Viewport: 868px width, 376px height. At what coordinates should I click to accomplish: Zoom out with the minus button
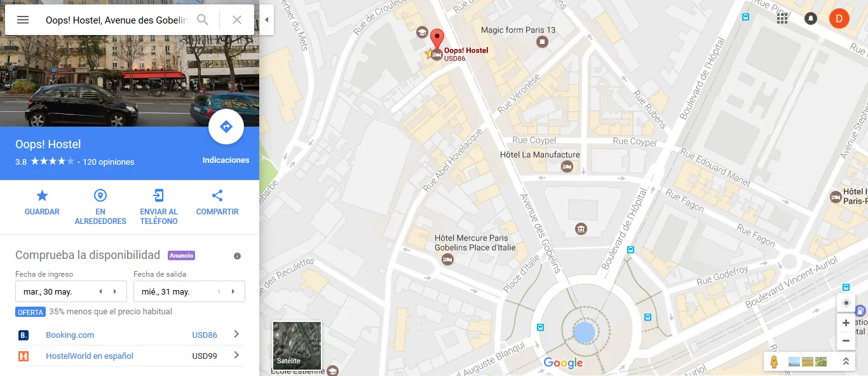pos(846,341)
